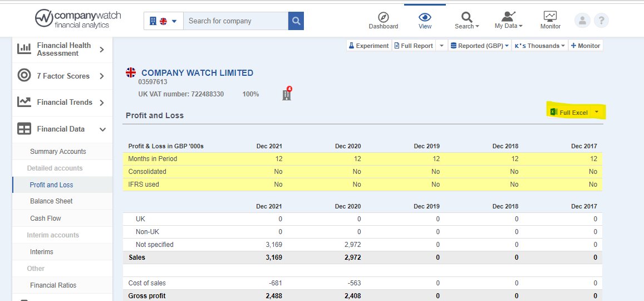The width and height of the screenshot is (644, 301).
Task: Click Cost of sales value -563
Action: (x=354, y=283)
